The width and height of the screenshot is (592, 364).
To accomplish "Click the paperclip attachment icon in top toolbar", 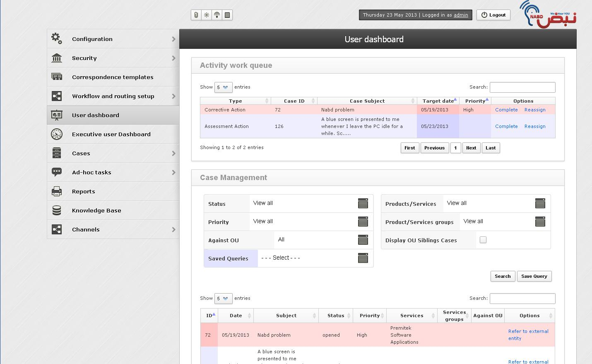I will (x=196, y=14).
